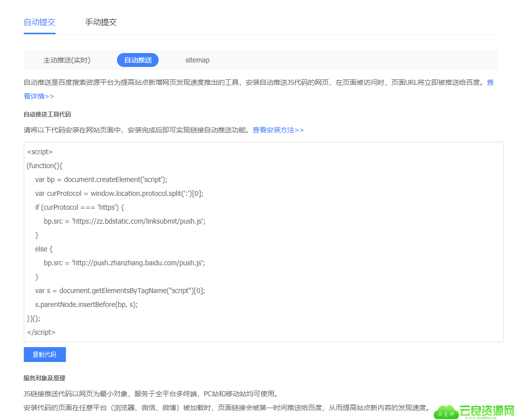
Task: Open the 查看安装方法>> link
Action: pos(278,130)
